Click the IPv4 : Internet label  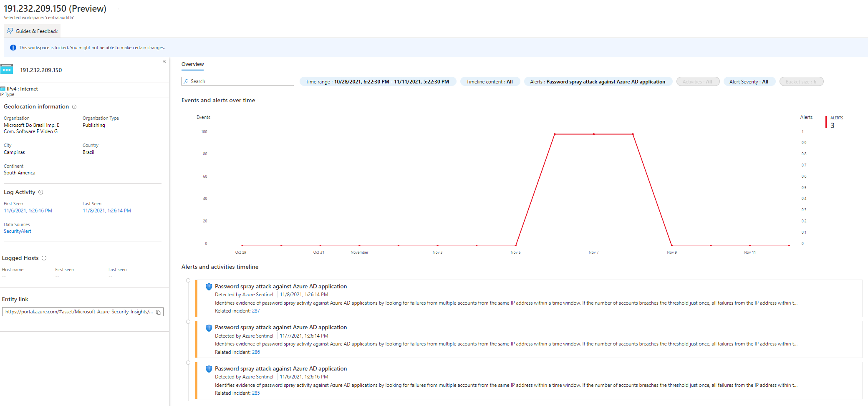[x=22, y=89]
